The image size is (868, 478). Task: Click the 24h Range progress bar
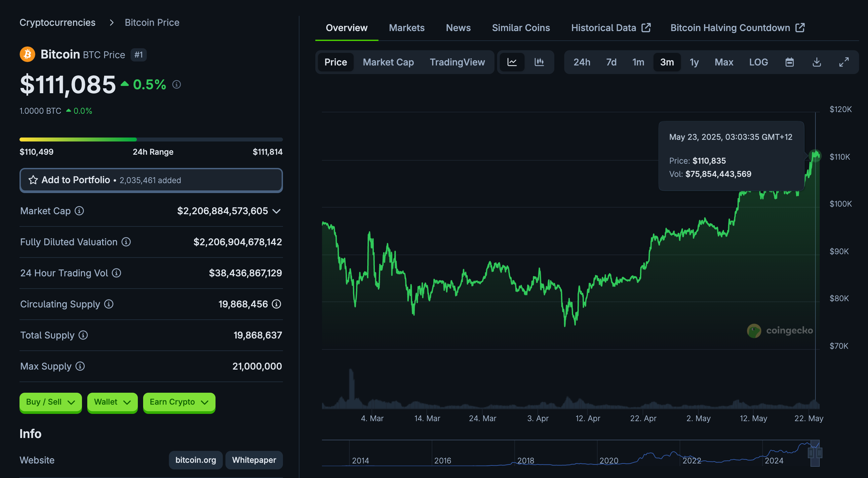click(151, 139)
